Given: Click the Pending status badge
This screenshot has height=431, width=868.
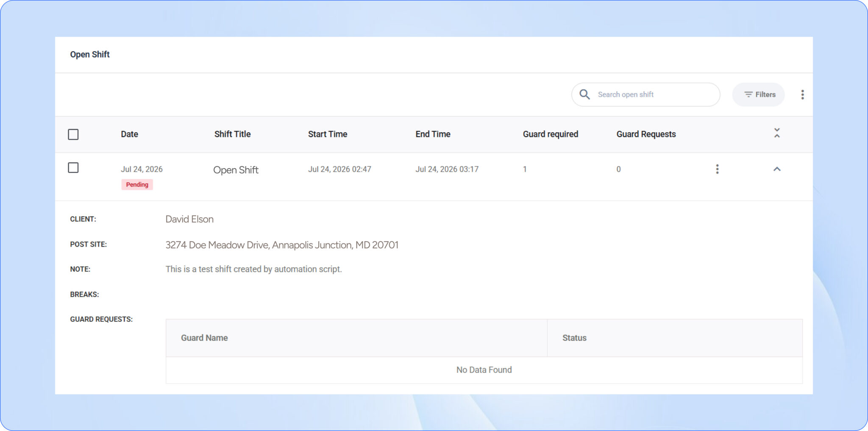Looking at the screenshot, I should pos(137,185).
